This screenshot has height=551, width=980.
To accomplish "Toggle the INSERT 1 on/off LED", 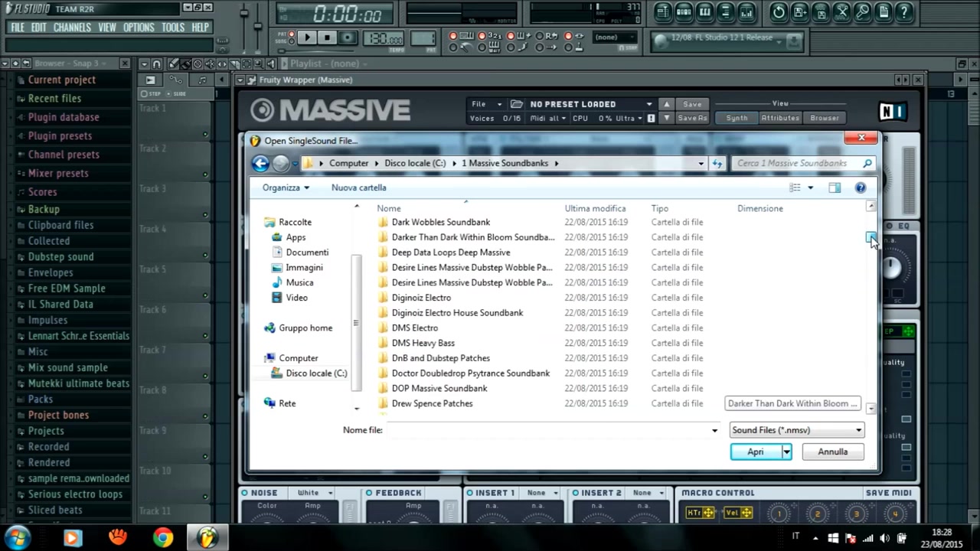I will pyautogui.click(x=470, y=493).
